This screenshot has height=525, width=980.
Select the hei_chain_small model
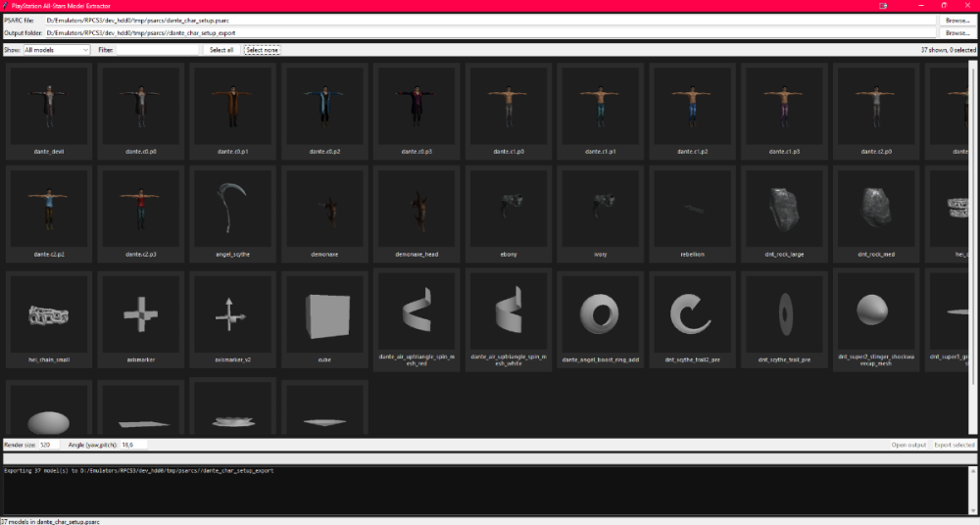[x=49, y=319]
